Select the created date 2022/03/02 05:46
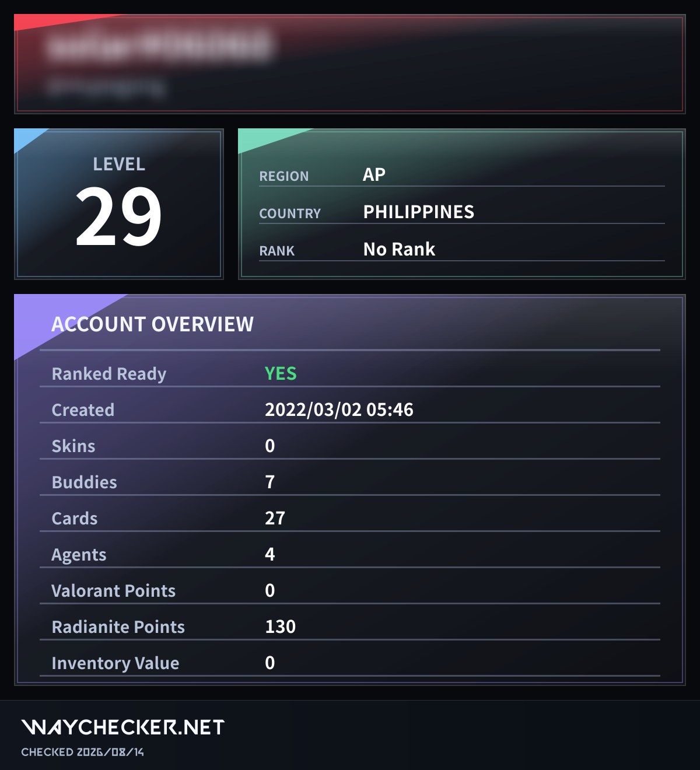700x770 pixels. 339,409
